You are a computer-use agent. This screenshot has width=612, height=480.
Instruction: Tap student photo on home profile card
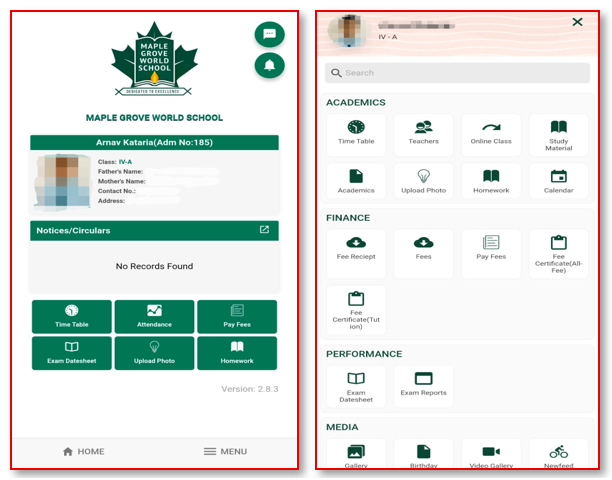(x=62, y=181)
